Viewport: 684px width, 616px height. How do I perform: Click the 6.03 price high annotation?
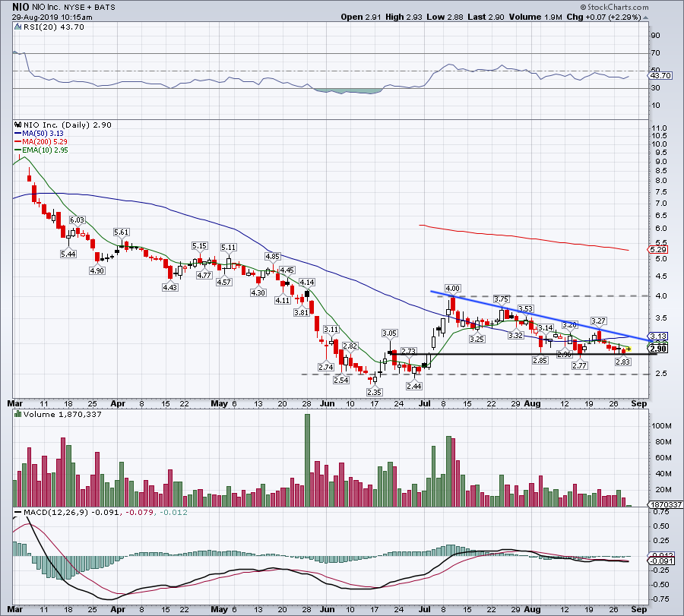coord(78,220)
